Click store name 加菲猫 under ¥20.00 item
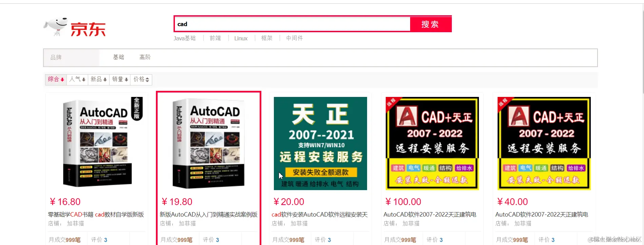Screen dimensions: 644x245 tap(299, 224)
